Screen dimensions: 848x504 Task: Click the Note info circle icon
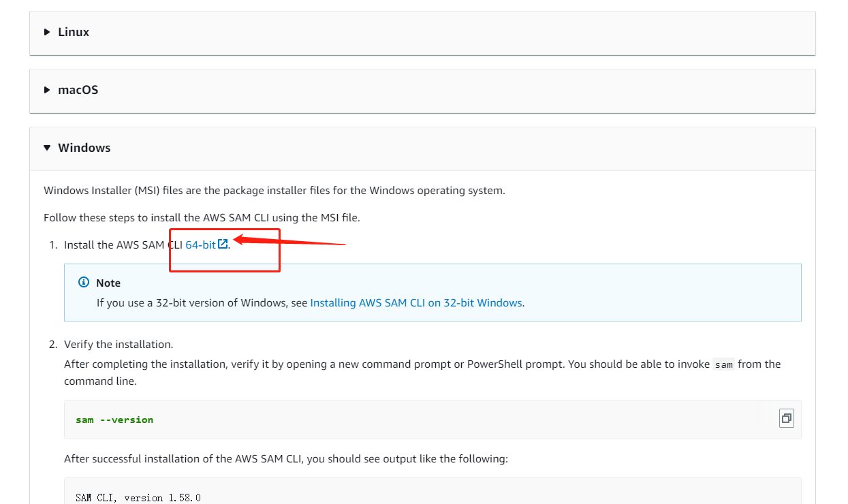(84, 283)
